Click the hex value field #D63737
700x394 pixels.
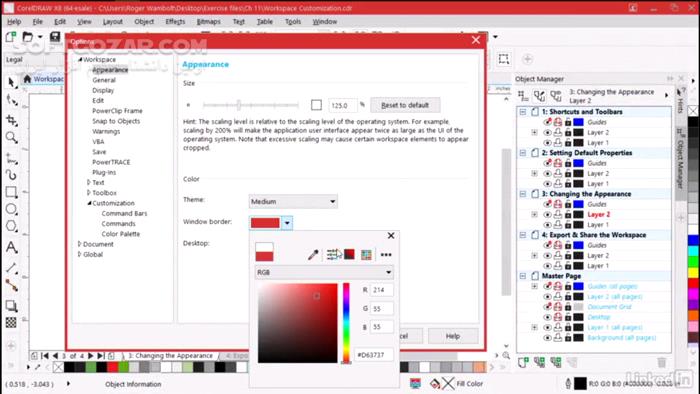(x=374, y=355)
